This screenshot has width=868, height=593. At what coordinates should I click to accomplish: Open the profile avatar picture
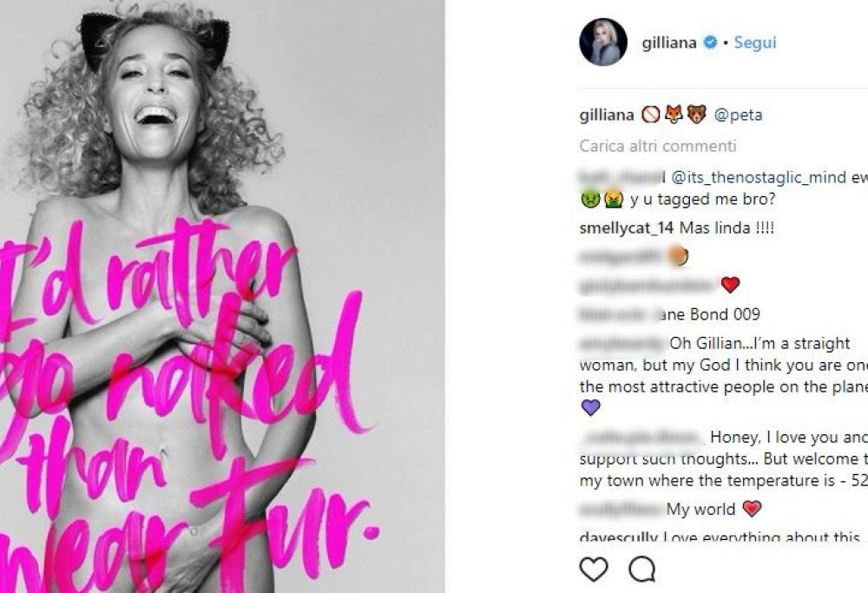(603, 42)
